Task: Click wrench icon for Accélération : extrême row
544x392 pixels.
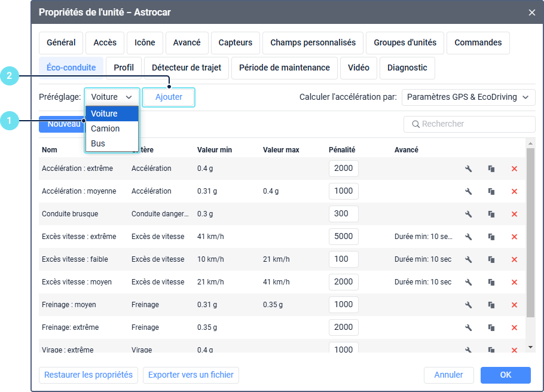Action: click(469, 169)
